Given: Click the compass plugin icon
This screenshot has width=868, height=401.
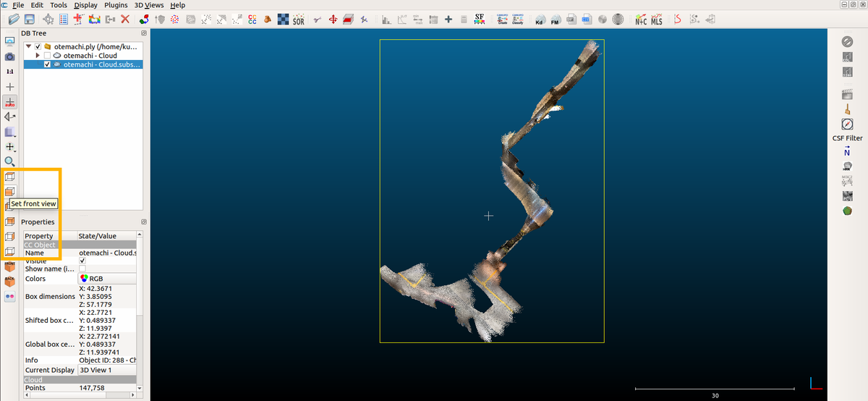Looking at the screenshot, I should click(x=847, y=124).
